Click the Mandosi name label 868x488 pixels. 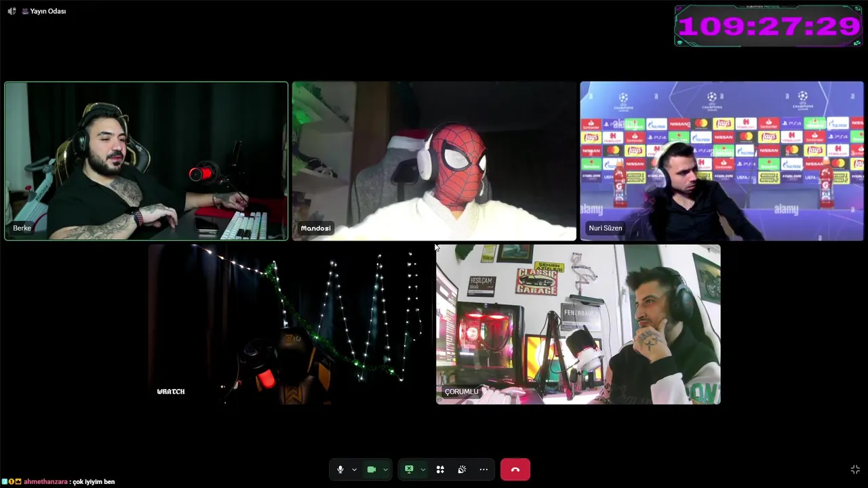316,228
